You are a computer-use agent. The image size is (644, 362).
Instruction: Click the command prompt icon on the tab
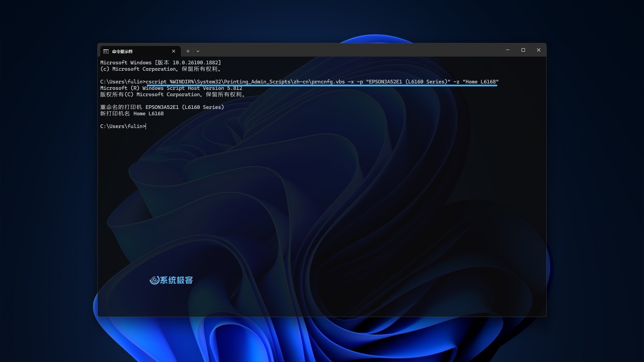[x=106, y=51]
